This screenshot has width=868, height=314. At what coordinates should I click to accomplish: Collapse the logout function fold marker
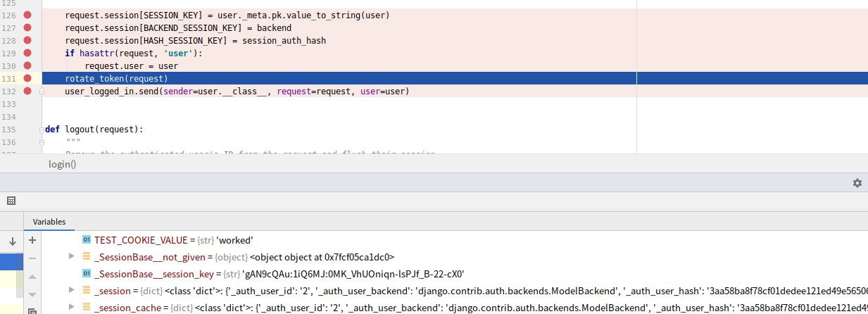[x=42, y=130]
